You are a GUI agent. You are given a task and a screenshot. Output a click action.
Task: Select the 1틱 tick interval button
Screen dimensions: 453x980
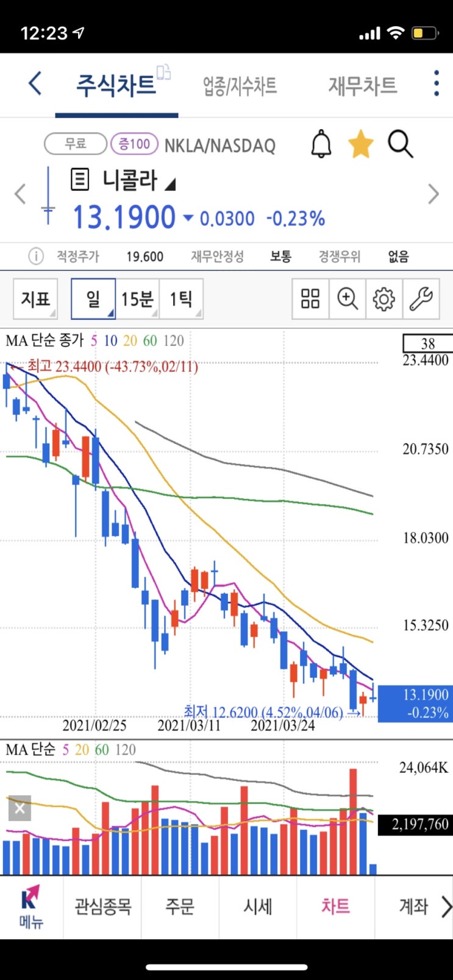point(181,298)
